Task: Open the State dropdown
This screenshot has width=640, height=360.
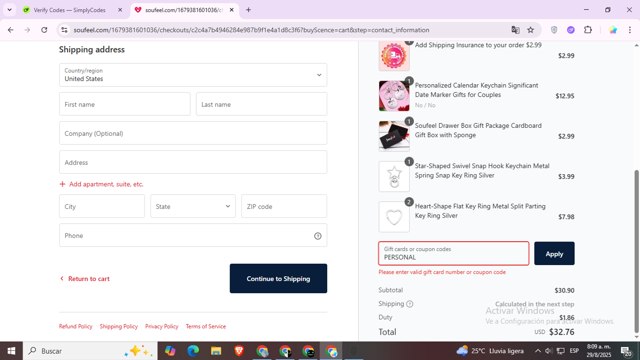Action: pyautogui.click(x=193, y=206)
